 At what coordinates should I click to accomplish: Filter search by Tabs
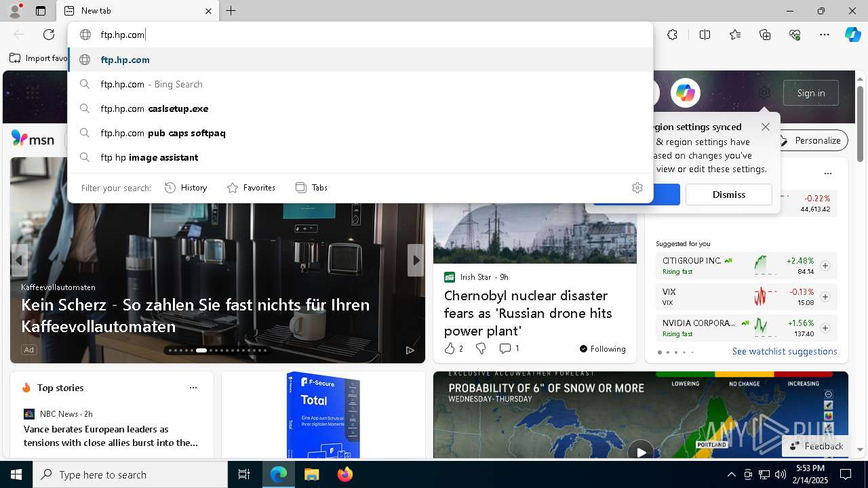(x=312, y=188)
